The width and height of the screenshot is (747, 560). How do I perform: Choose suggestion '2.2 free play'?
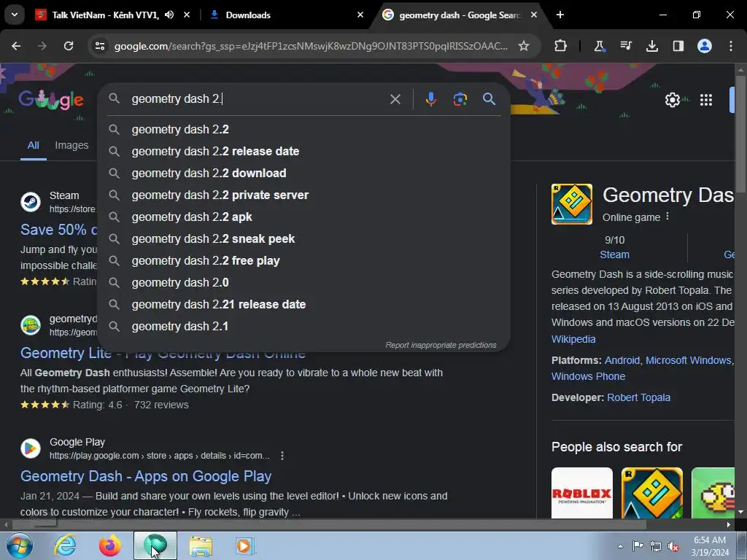[303, 261]
